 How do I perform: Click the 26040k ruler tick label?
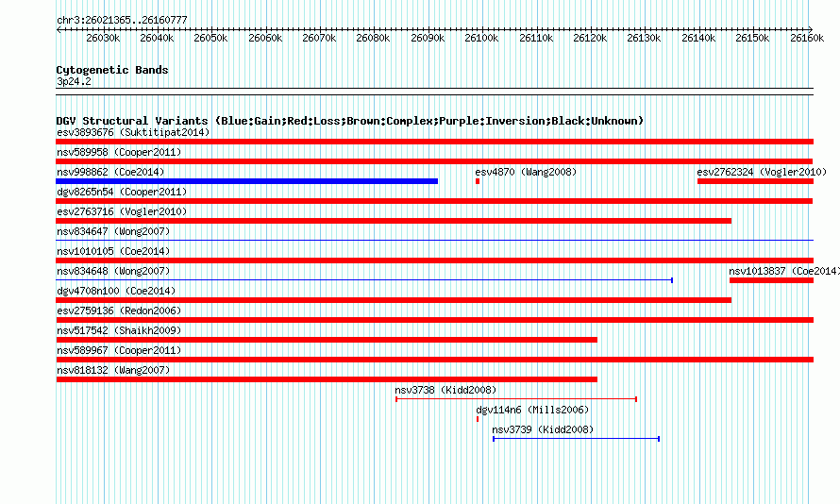pos(157,38)
